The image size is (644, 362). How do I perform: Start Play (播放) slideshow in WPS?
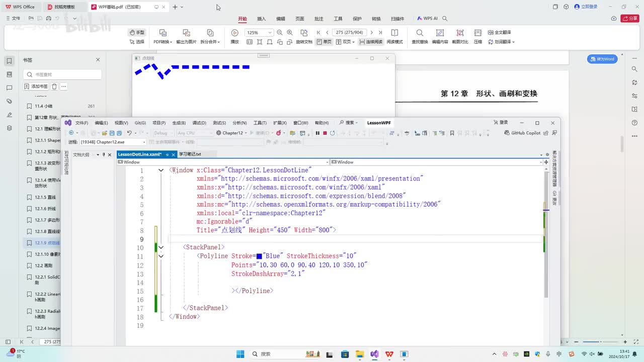234,37
